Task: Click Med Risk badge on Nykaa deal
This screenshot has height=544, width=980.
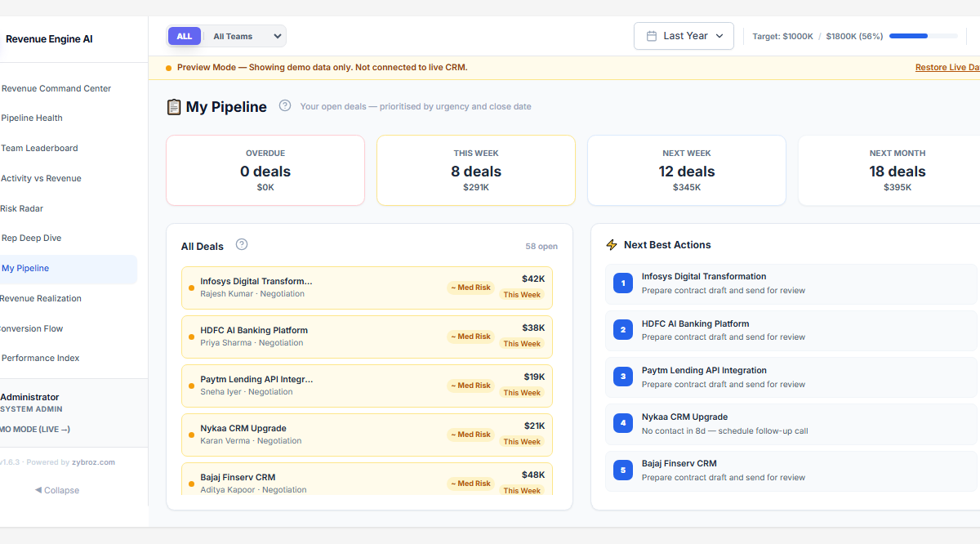Action: tap(471, 435)
